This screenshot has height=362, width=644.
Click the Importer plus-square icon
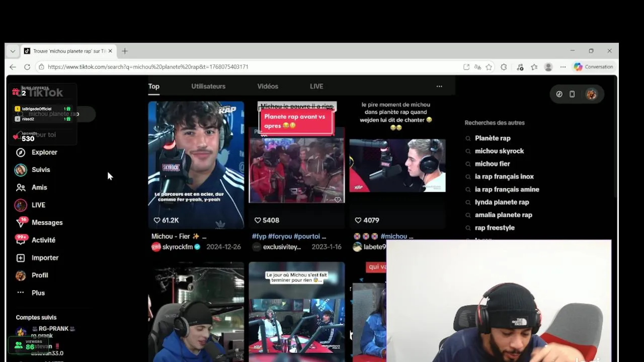click(21, 258)
